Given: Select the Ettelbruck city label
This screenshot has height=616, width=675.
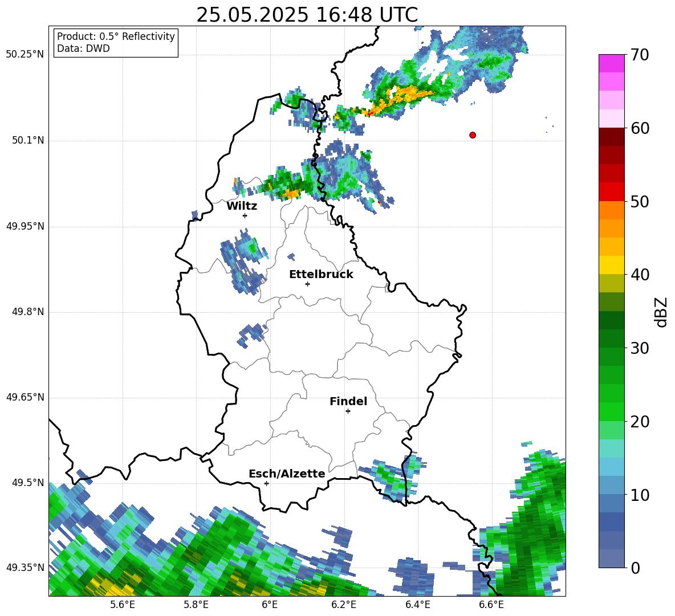Looking at the screenshot, I should pos(321,275).
